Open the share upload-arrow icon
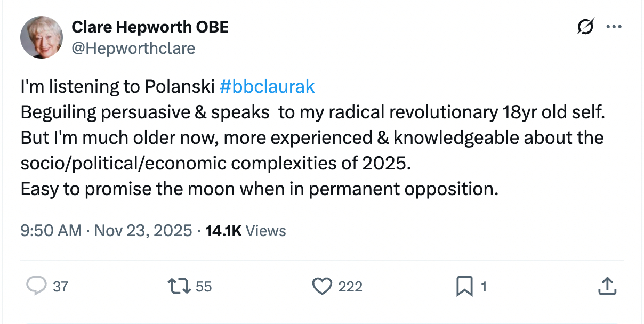The image size is (644, 324). coord(607,286)
